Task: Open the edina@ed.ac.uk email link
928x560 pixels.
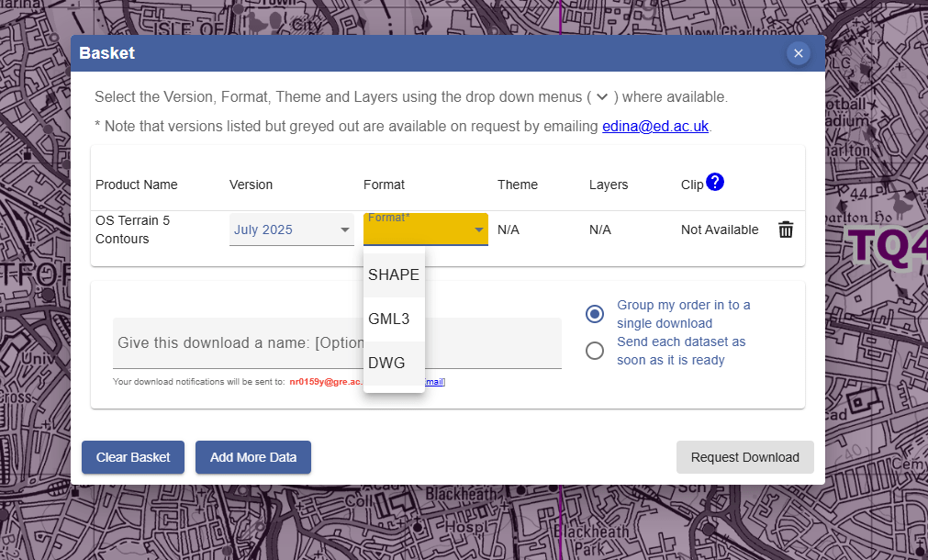Action: click(654, 127)
